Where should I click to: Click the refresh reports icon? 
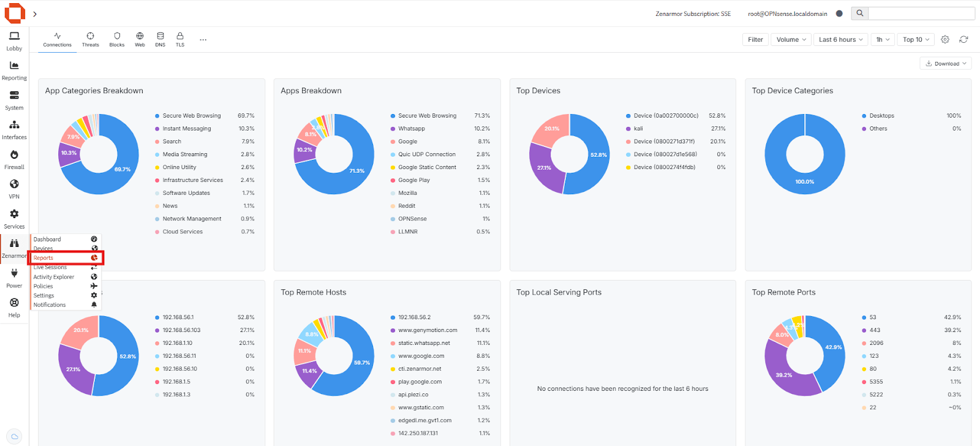(x=963, y=39)
